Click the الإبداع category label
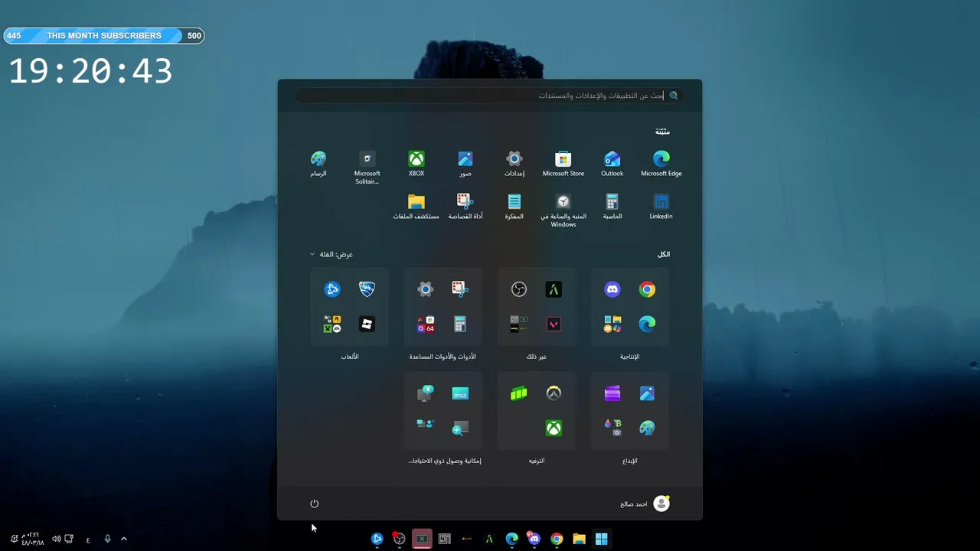Viewport: 980px width, 551px height. tap(630, 461)
